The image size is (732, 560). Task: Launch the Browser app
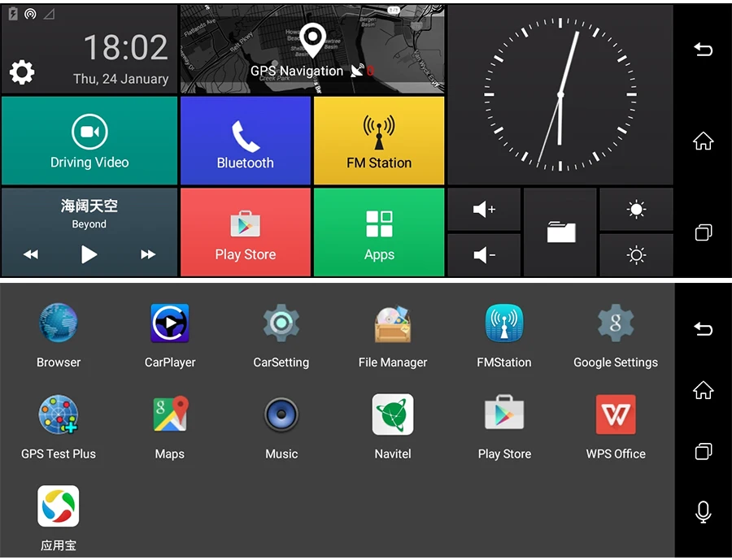tap(59, 336)
